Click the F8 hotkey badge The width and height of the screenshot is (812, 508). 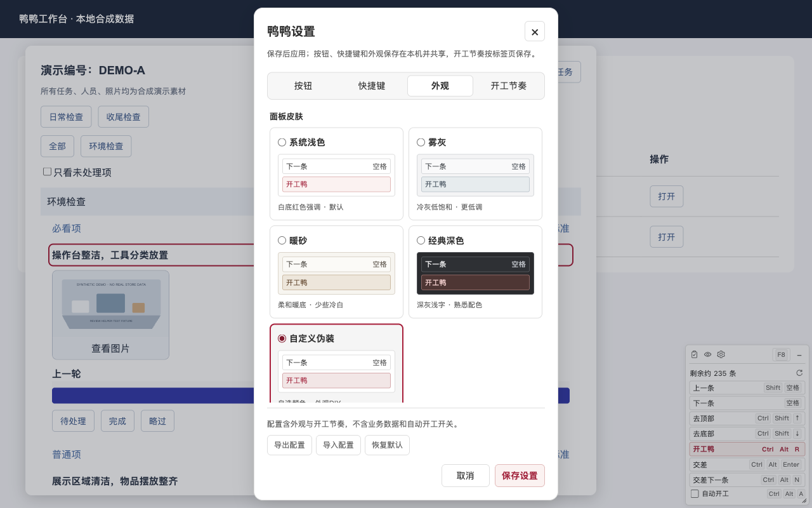click(781, 355)
